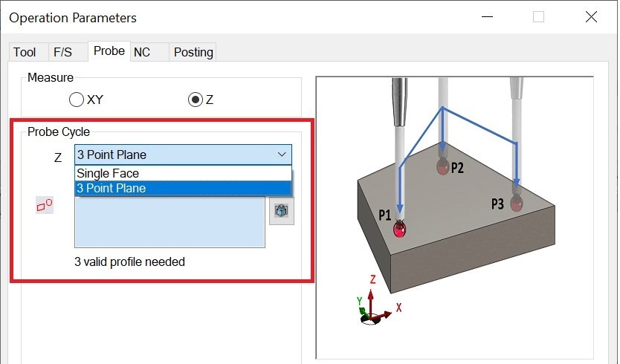The image size is (620, 364).
Task: Open the Probe tab
Action: click(x=109, y=51)
